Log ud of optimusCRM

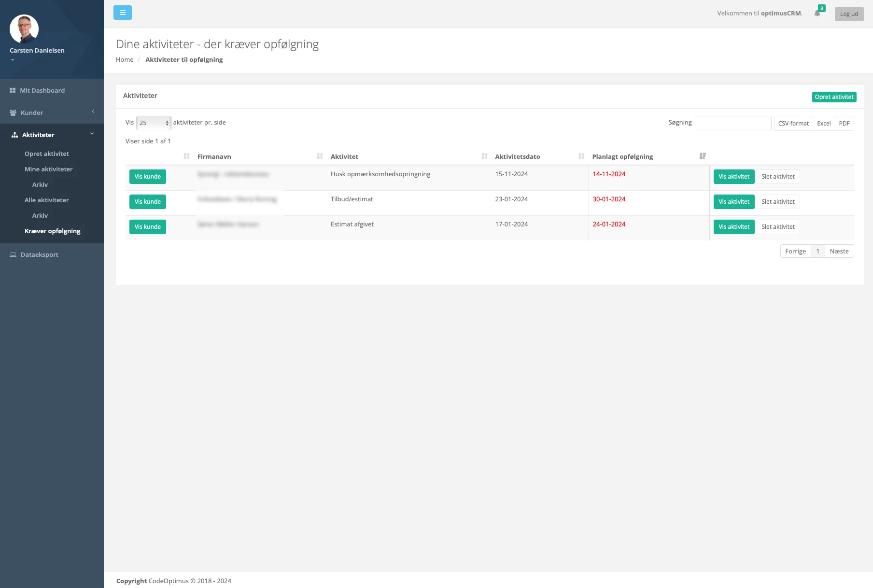coord(849,14)
